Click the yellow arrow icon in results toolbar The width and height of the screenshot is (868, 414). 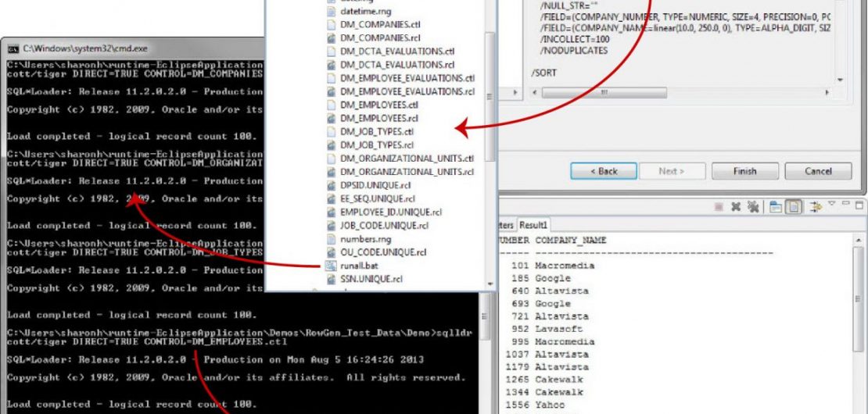(816, 207)
